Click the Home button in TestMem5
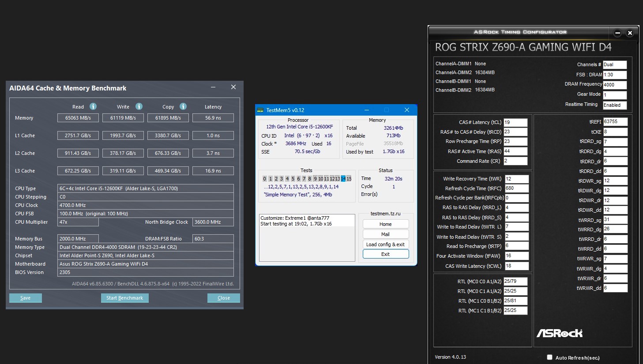 click(386, 224)
